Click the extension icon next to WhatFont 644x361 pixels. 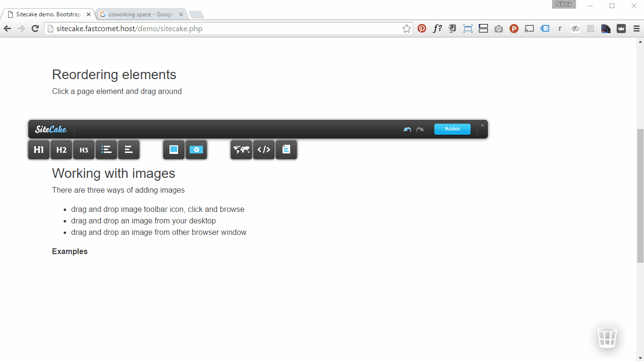point(452,29)
